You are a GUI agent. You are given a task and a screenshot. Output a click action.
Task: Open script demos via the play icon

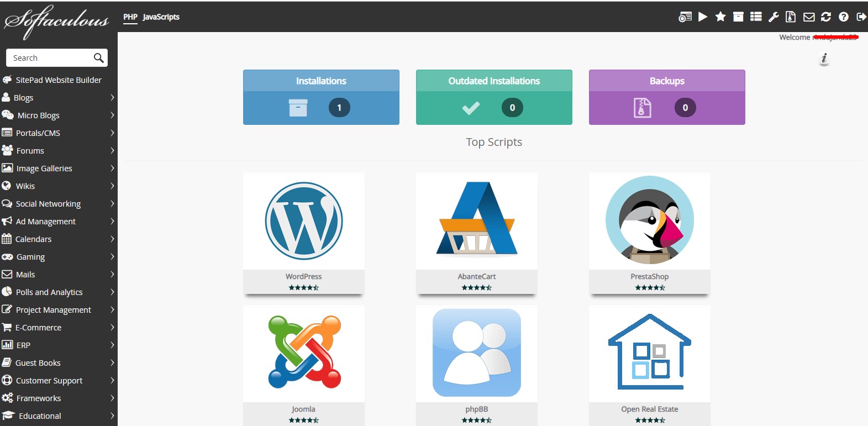pyautogui.click(x=703, y=17)
